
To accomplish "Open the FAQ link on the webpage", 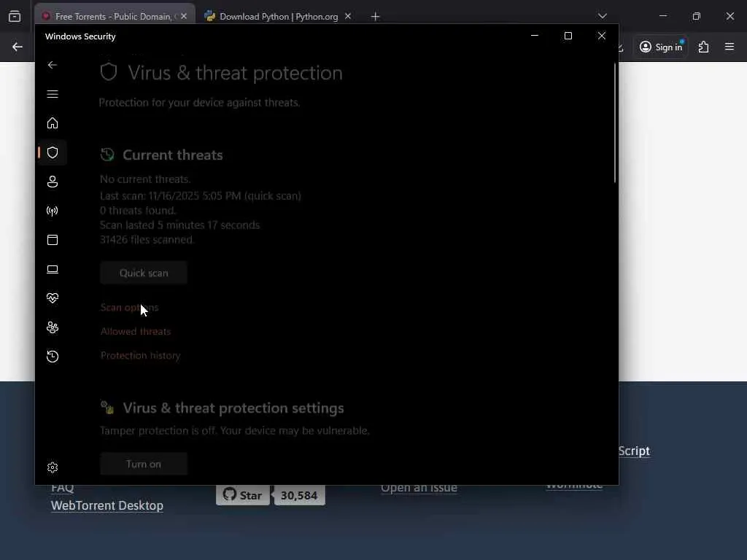I will (63, 489).
